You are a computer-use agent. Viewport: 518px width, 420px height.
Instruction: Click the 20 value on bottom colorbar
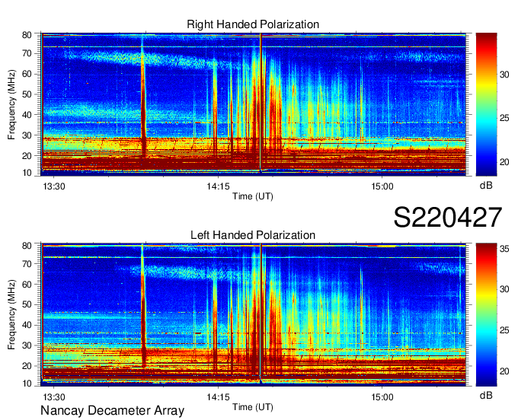[x=504, y=371]
